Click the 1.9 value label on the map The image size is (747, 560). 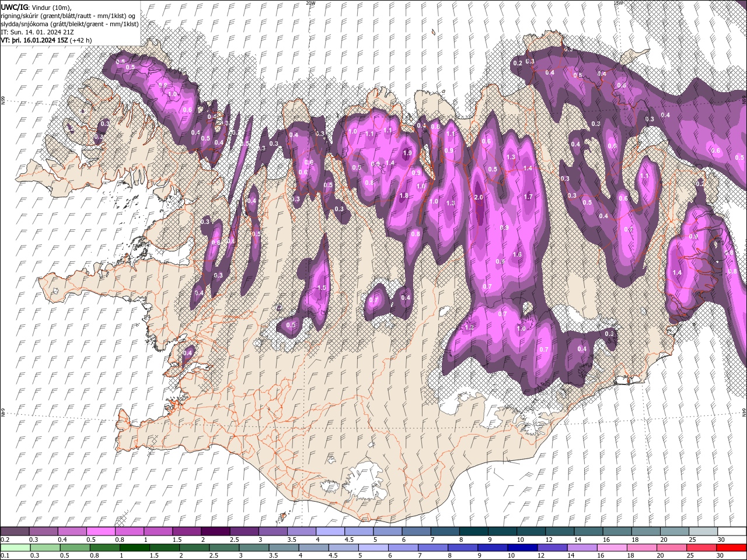pyautogui.click(x=407, y=153)
